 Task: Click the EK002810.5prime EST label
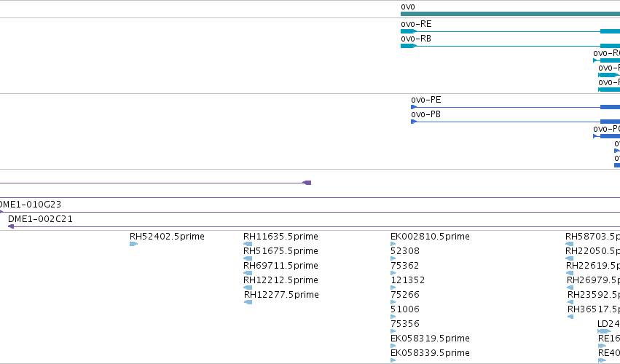click(430, 237)
